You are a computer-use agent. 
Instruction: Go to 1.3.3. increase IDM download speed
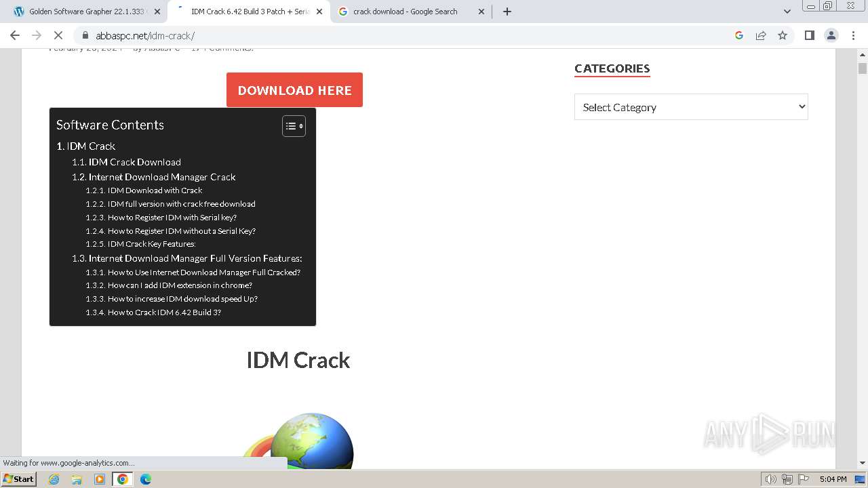[x=172, y=299]
